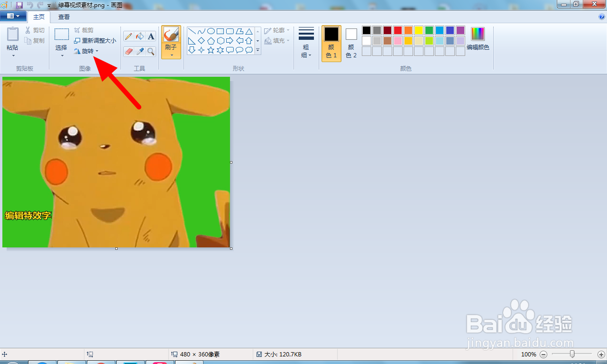This screenshot has height=364, width=607.
Task: Click the Save icon in title bar
Action: click(19, 5)
